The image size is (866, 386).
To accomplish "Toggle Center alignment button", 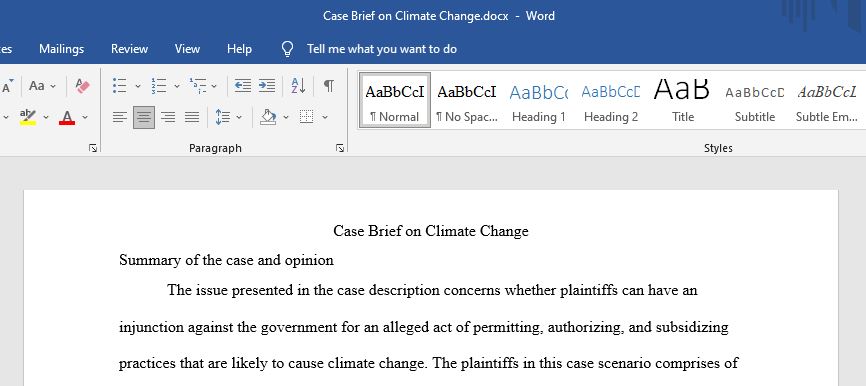I will (144, 117).
